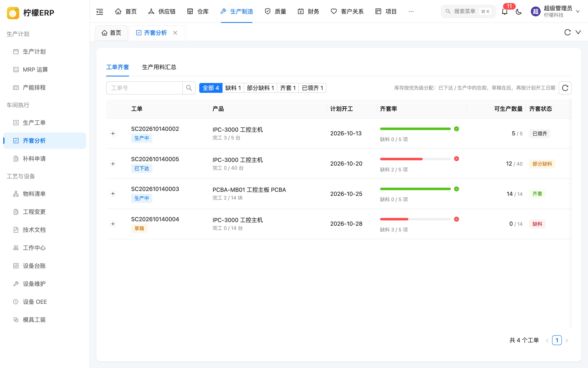Click the tab bar refresh icon

point(567,32)
